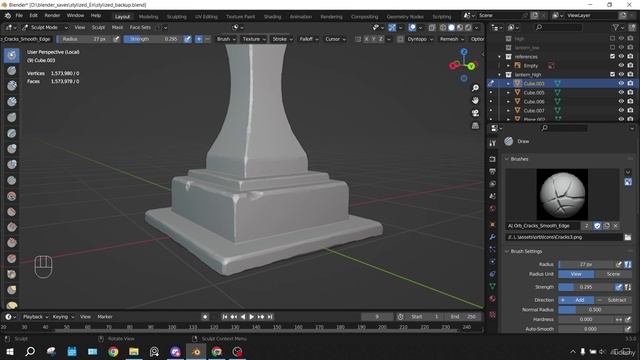
Task: Open the Dyntopo dropdown
Action: [x=420, y=39]
